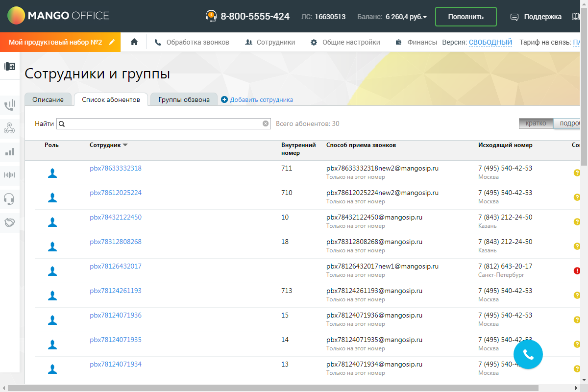588x392 pixels.
Task: Clear the search field with X icon
Action: (x=266, y=124)
